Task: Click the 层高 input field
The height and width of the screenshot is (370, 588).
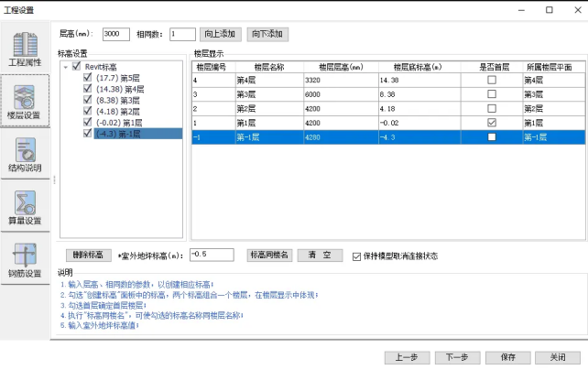Action: pos(116,34)
